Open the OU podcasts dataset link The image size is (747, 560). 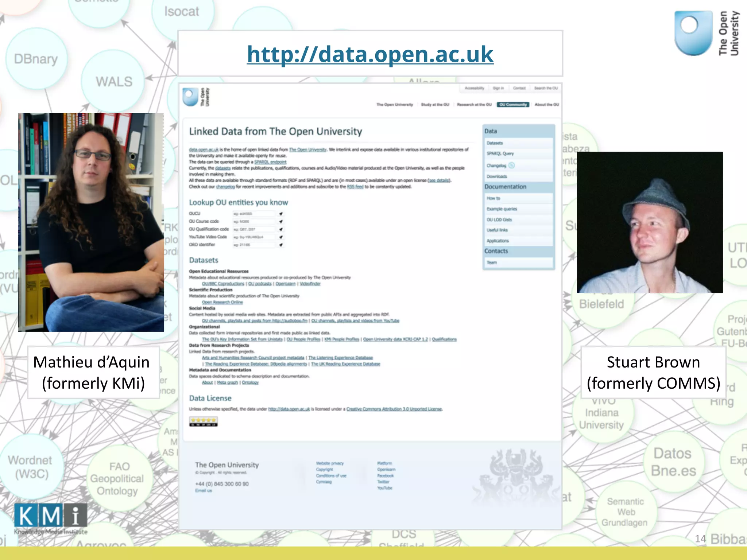[260, 284]
